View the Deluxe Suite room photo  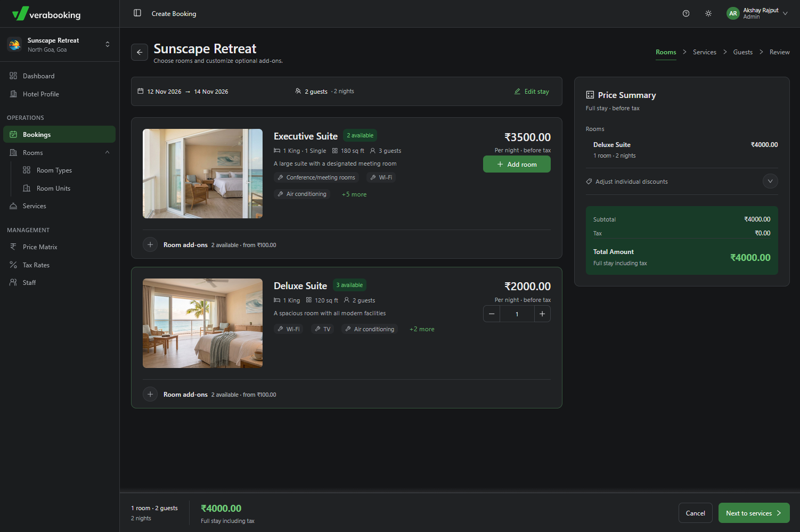click(202, 323)
